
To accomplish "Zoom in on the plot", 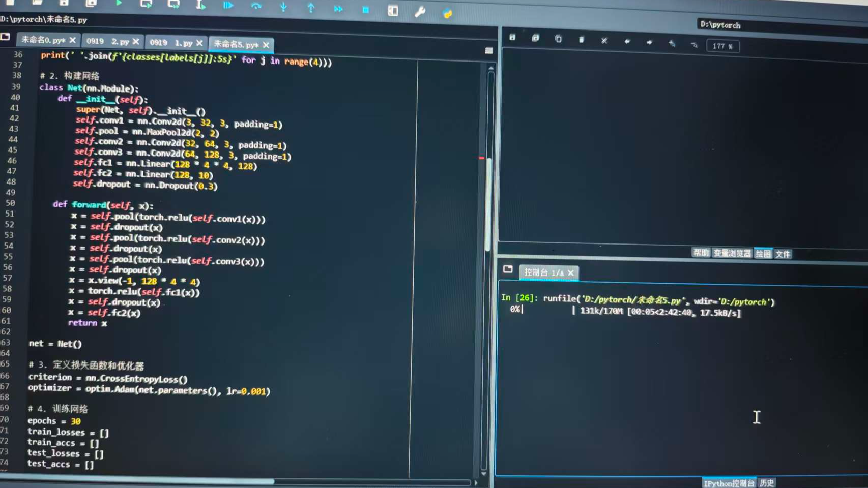I will point(672,43).
